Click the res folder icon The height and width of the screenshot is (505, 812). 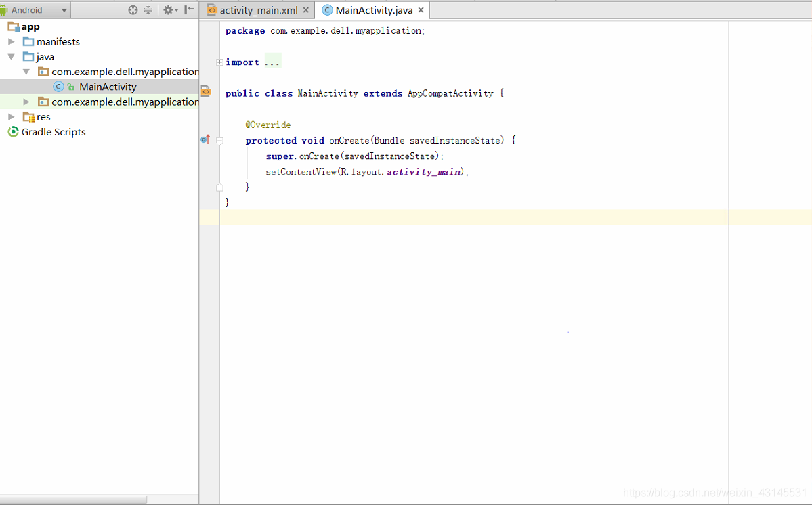pyautogui.click(x=28, y=118)
